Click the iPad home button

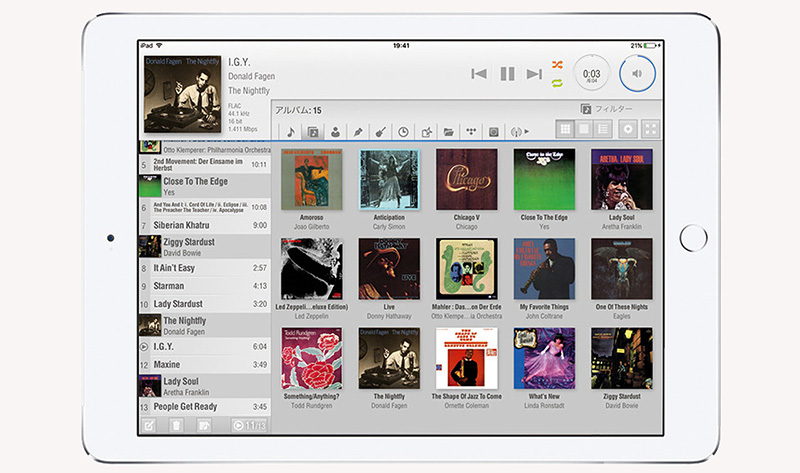(693, 238)
